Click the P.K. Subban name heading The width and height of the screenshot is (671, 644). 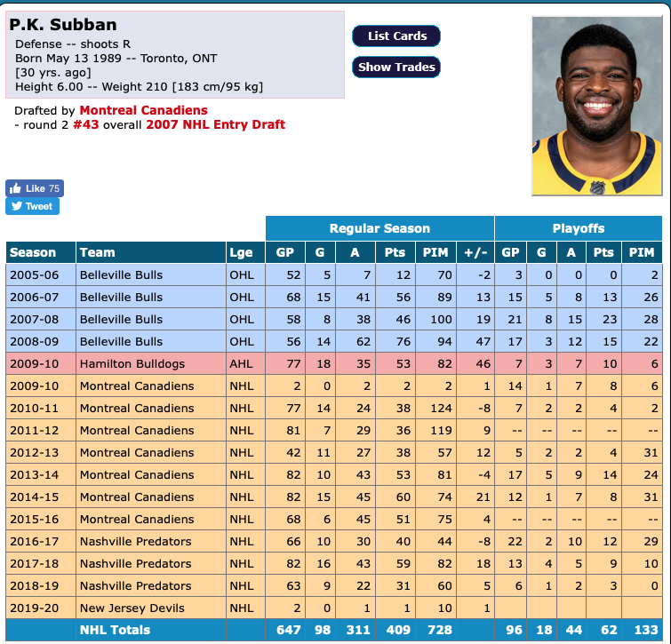[x=63, y=25]
